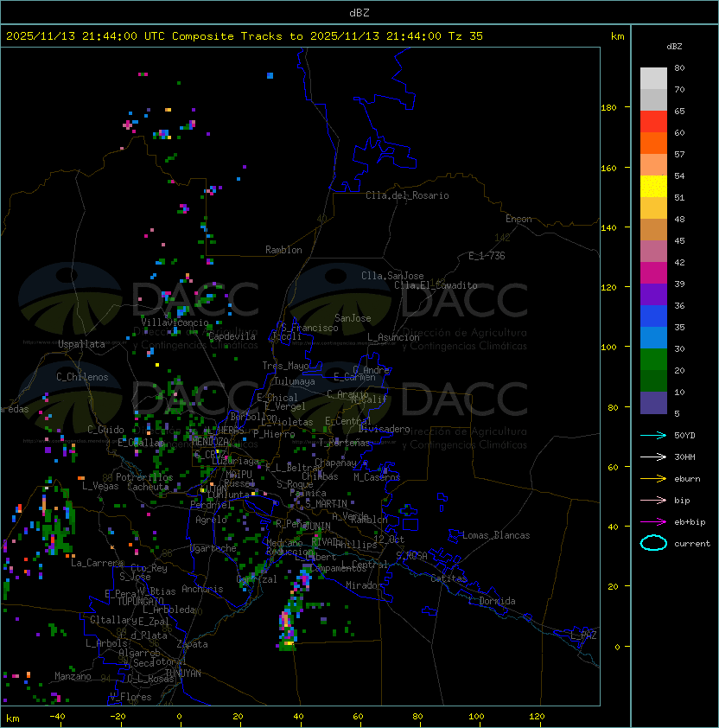Click the TUNUYAN place label
This screenshot has height=728, width=719.
tap(183, 674)
